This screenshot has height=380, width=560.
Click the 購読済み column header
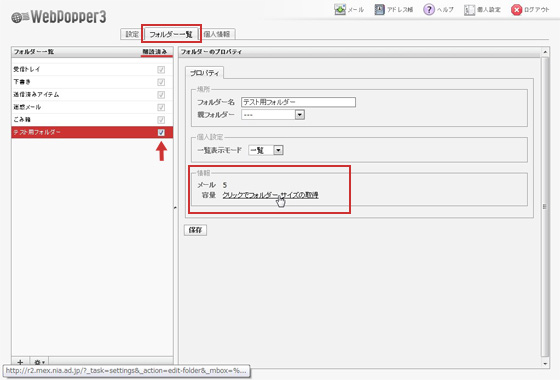[155, 52]
